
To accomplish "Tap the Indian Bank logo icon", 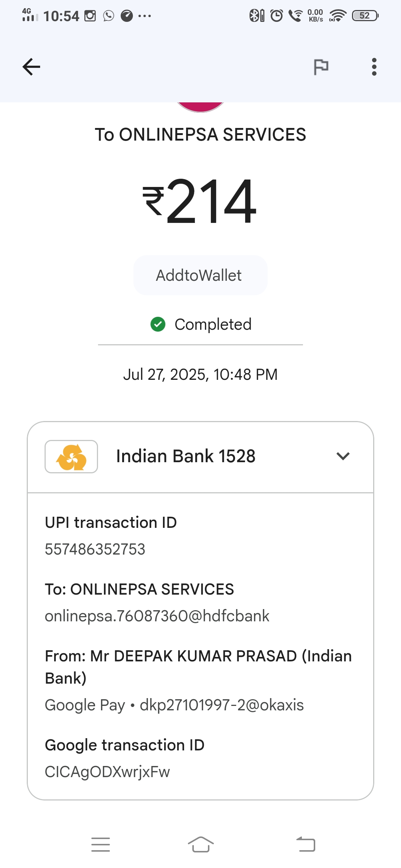I will tap(71, 457).
